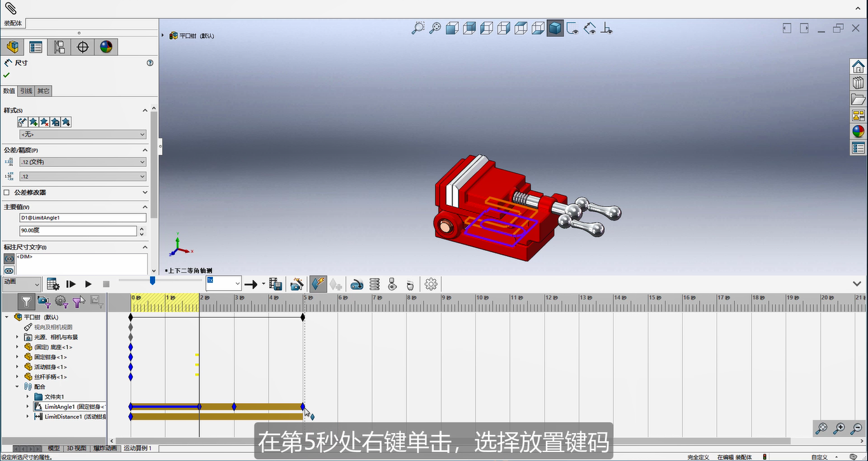868x461 pixels.
Task: Click the Zoom to Area magnifier icon
Action: click(x=417, y=28)
